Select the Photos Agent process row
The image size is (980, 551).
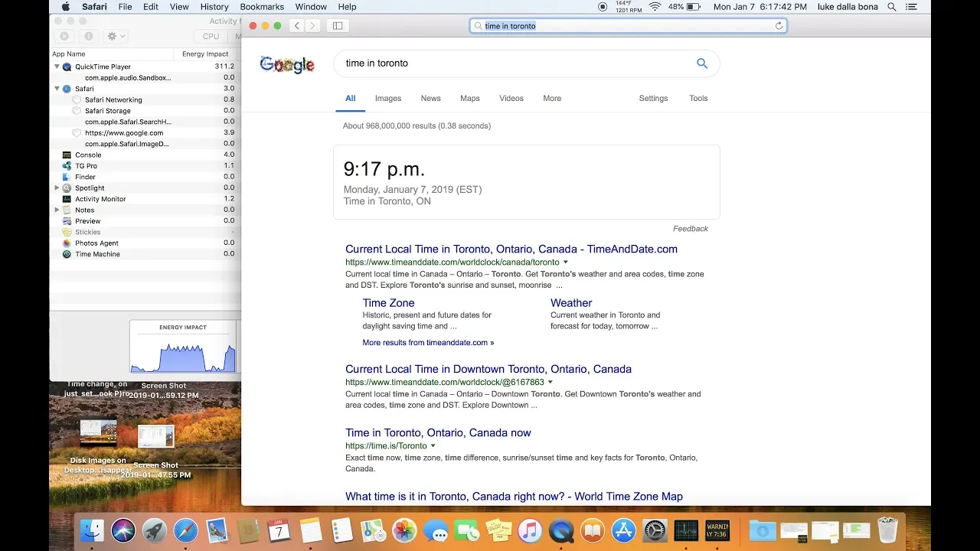(145, 243)
